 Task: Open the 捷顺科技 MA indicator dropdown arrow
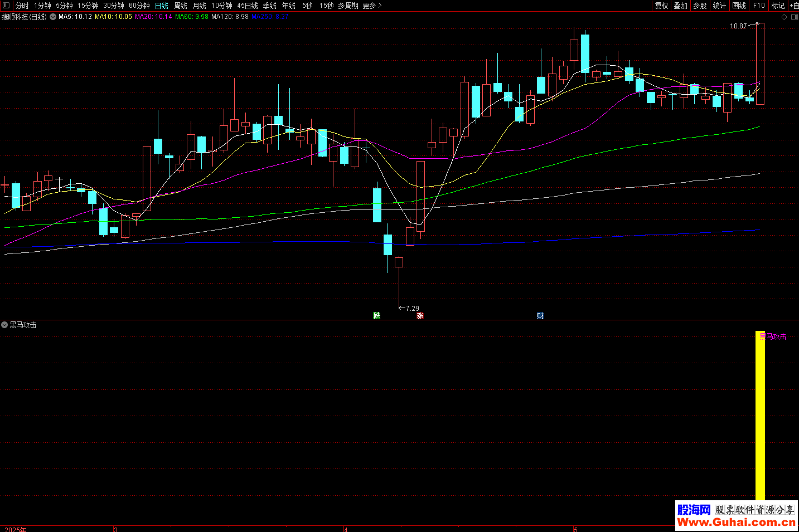pyautogui.click(x=53, y=17)
